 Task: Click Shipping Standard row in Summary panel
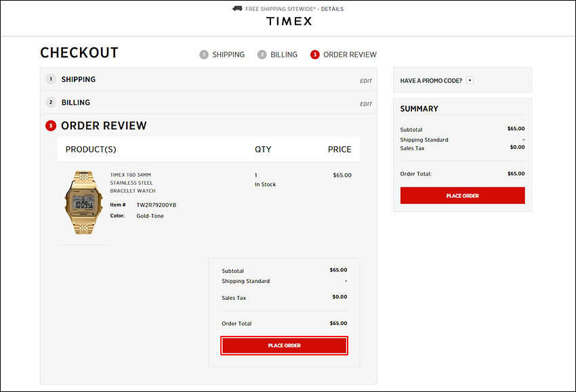click(462, 140)
